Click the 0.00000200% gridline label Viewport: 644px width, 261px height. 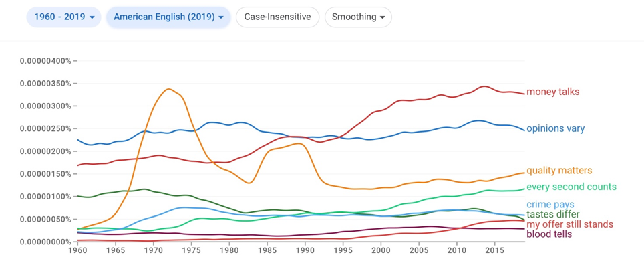pyautogui.click(x=45, y=151)
